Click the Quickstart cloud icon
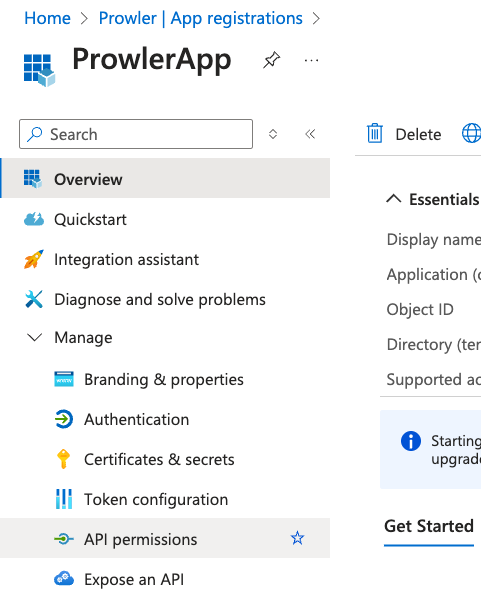Screen dimensions: 481x608 [x=34, y=219]
